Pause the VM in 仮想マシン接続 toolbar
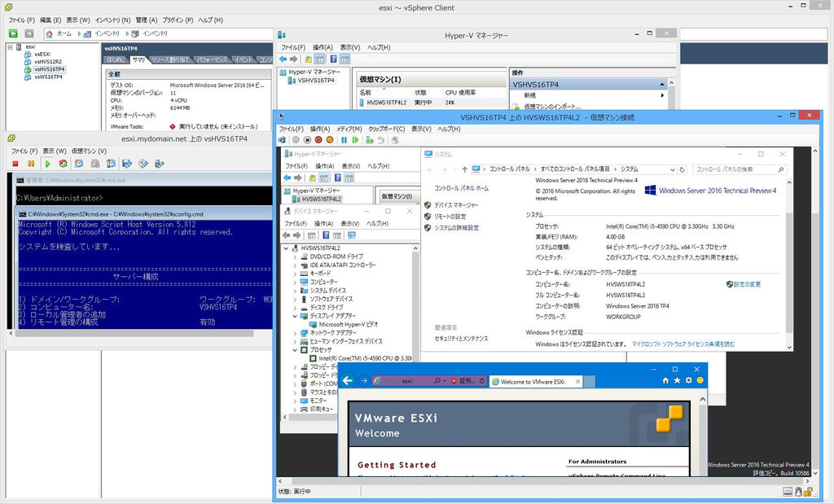The image size is (834, 504). point(345,140)
